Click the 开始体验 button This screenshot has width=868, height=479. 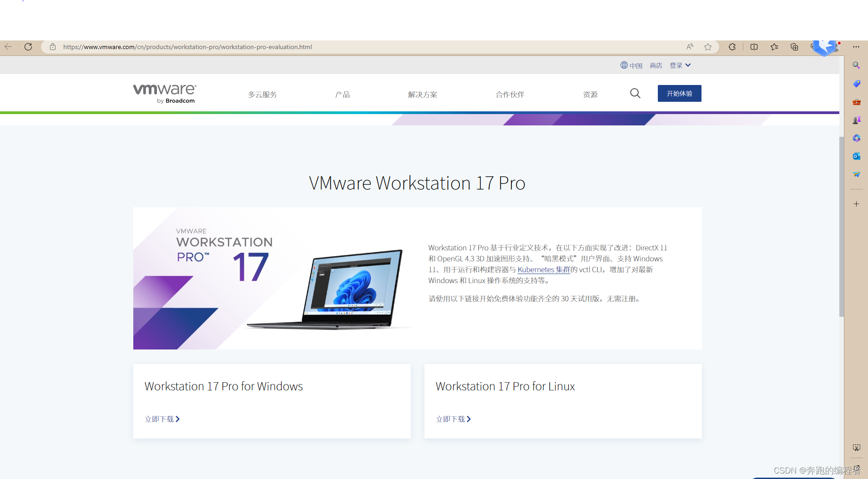coord(680,94)
